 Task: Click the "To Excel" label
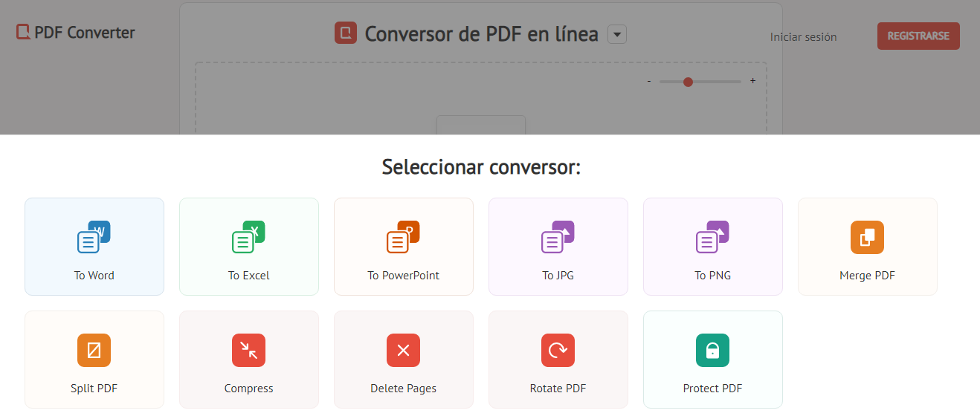coord(249,276)
